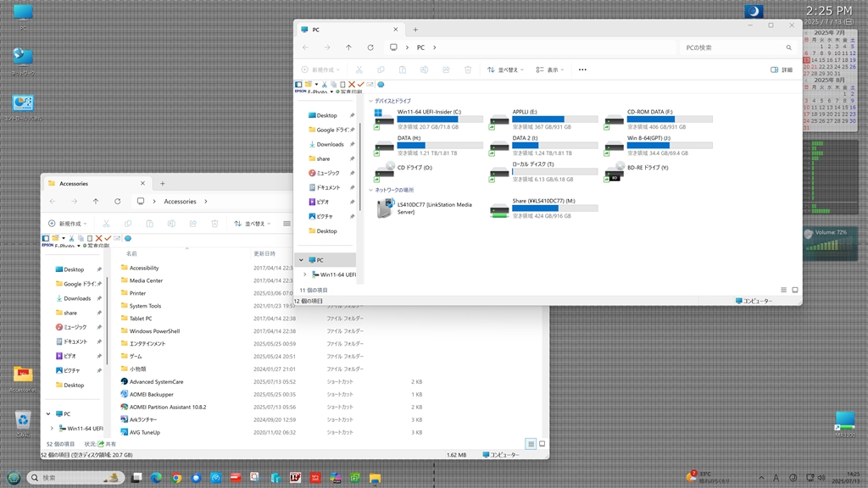This screenshot has height=488, width=868.
Task: Open ドキュメント in Accessories sidebar
Action: point(75,342)
